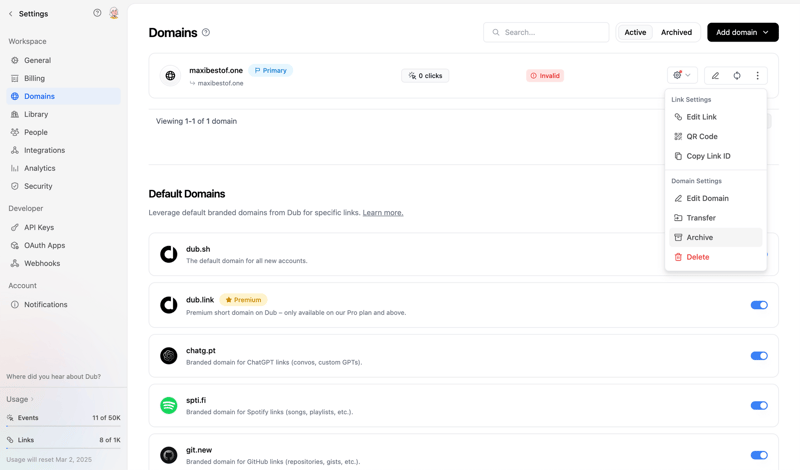Screen dimensions: 800x470
Task: Click 'Usage will reset Mar 2, 2025' text
Action: [49, 459]
